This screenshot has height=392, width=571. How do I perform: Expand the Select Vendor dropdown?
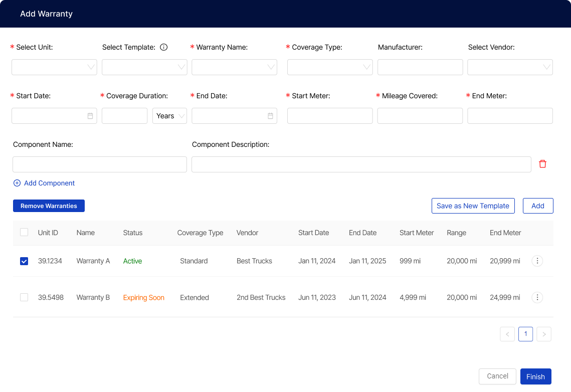(x=510, y=67)
